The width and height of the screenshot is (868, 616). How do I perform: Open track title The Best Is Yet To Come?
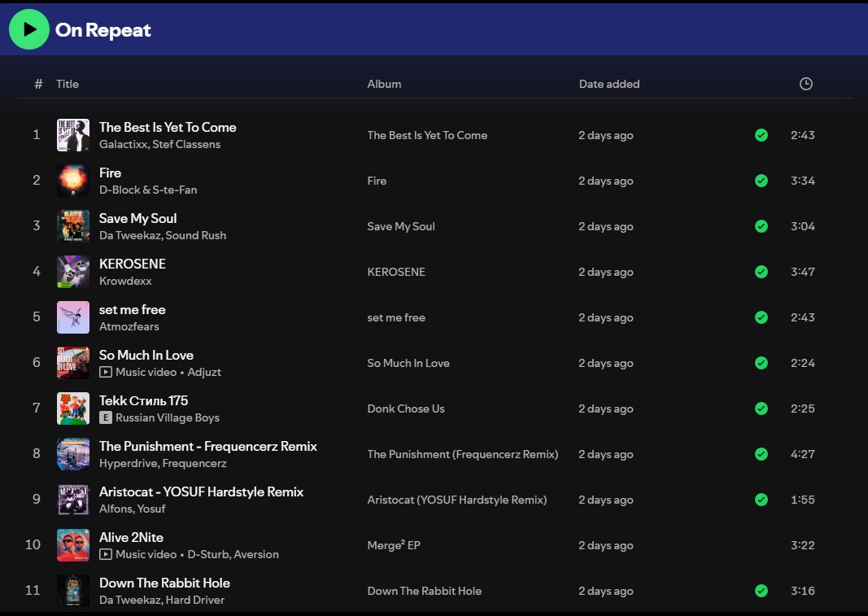coord(168,127)
